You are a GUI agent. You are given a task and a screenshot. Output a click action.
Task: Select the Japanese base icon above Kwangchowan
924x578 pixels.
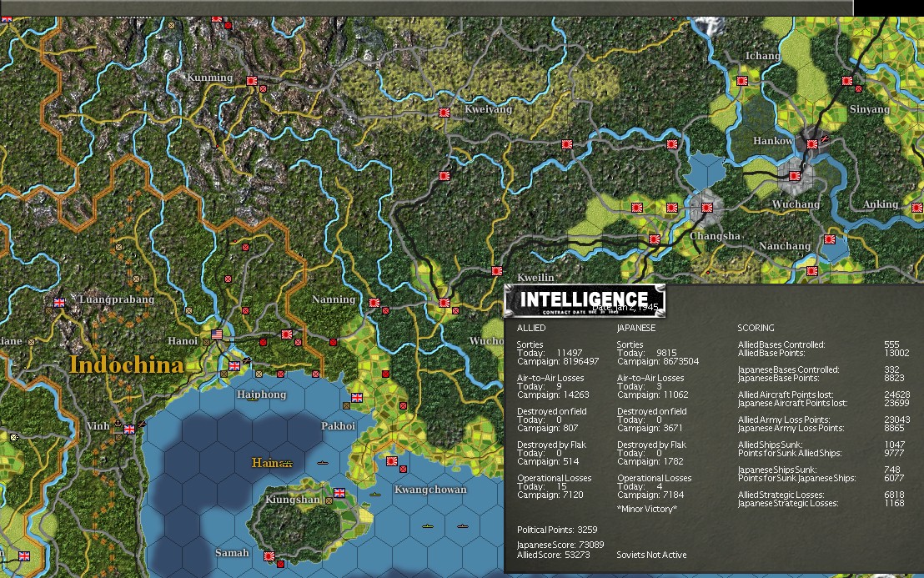tap(392, 460)
